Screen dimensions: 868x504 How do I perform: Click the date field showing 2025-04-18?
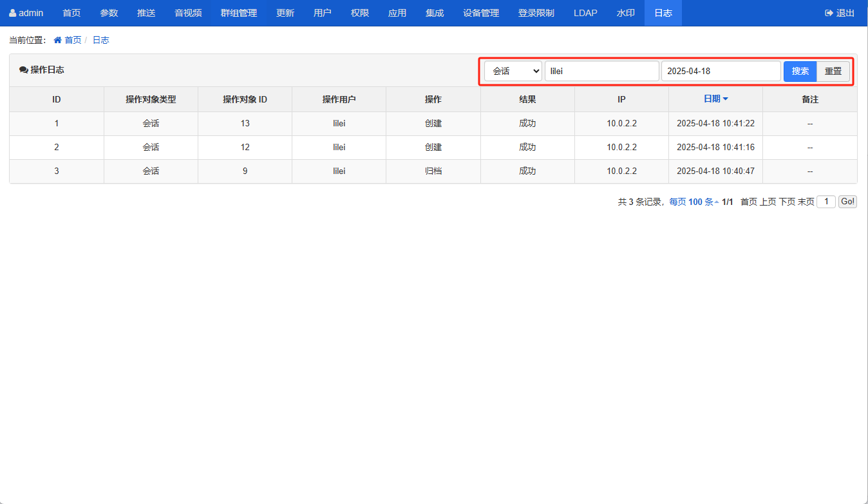(721, 71)
